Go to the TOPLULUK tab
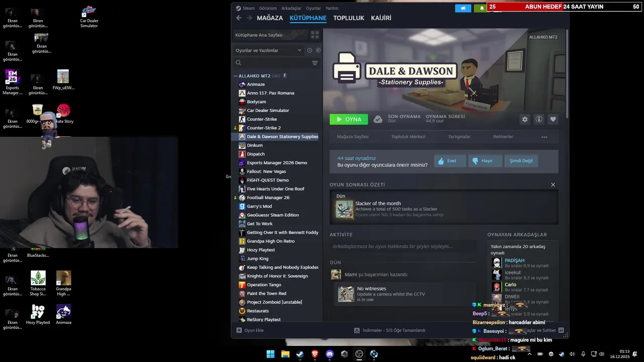 (x=349, y=18)
